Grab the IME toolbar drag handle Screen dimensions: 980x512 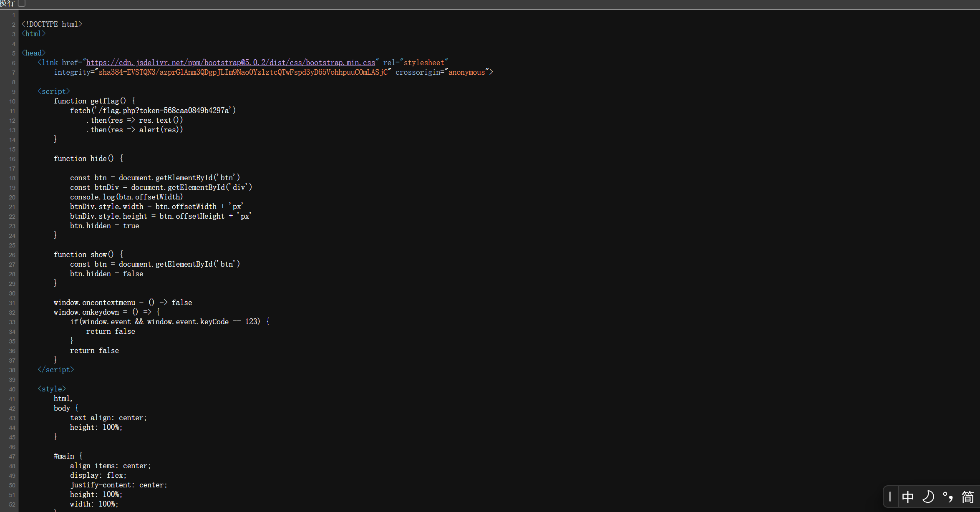890,497
